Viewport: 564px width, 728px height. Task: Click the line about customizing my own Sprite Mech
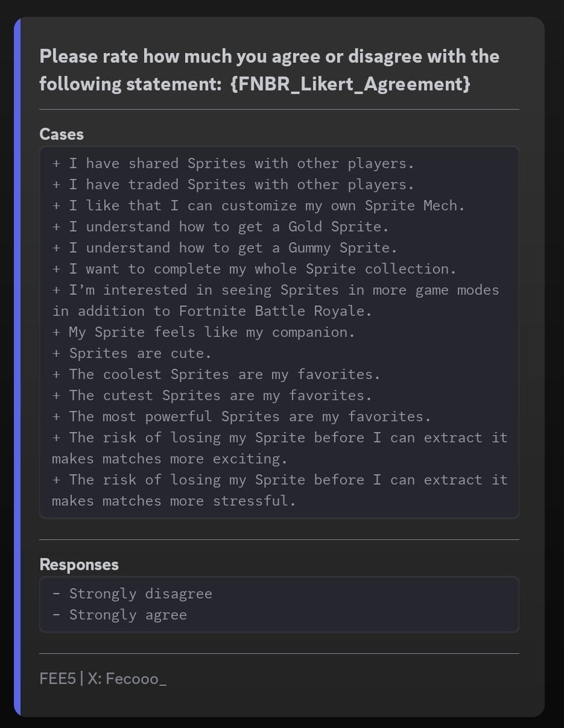pos(259,206)
